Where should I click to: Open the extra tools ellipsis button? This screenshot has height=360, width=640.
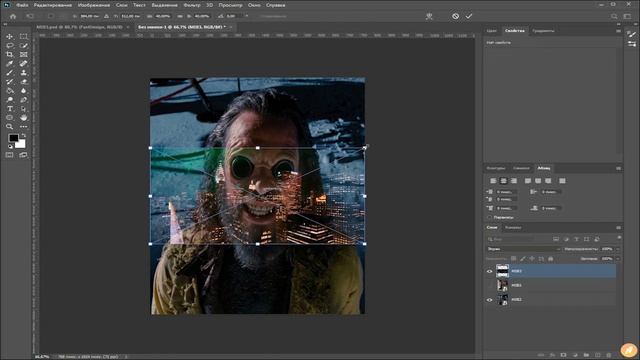pyautogui.click(x=24, y=127)
